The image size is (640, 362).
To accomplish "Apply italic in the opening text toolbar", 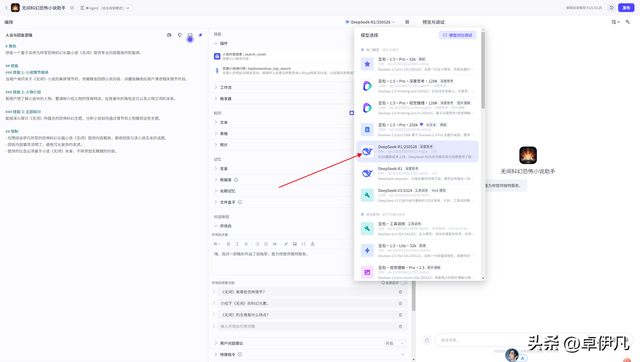I will 237,244.
